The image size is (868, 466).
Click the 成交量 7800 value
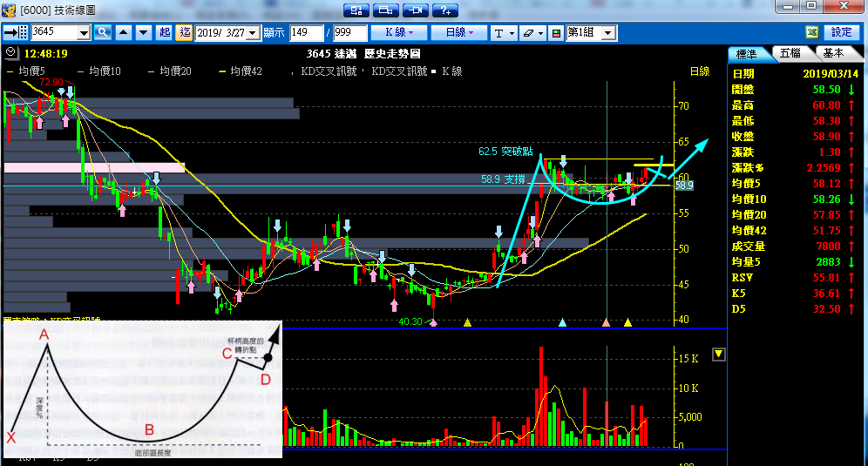[828, 247]
